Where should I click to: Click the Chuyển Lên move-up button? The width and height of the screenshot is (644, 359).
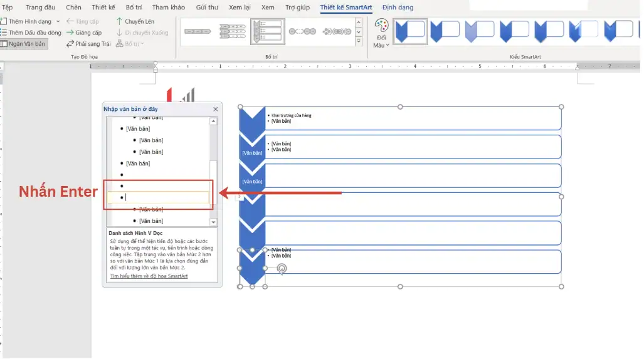[135, 21]
